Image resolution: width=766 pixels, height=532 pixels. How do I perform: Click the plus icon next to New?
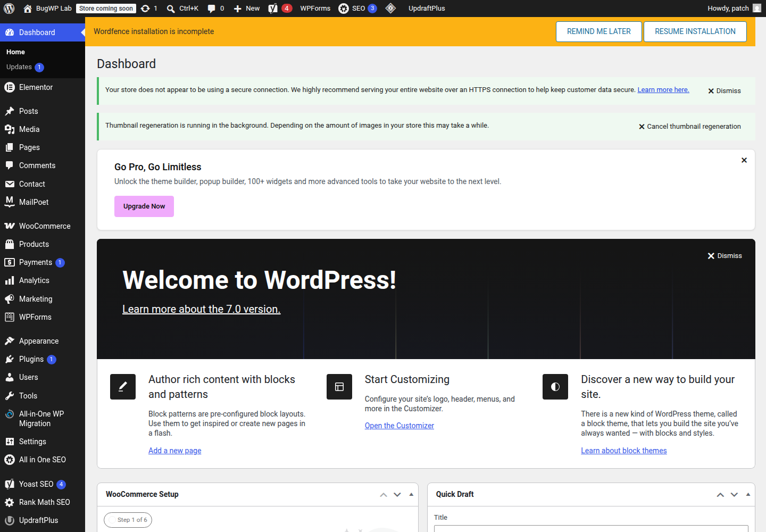(x=238, y=9)
